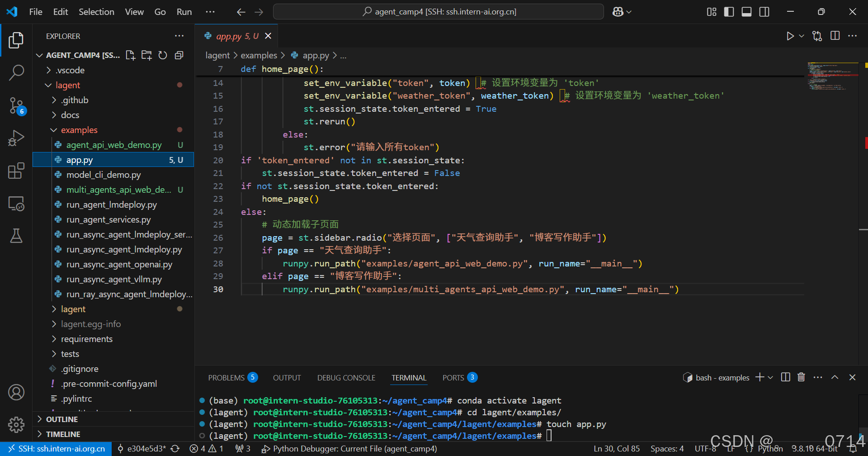Toggle the secondary side bar visibility

(764, 12)
